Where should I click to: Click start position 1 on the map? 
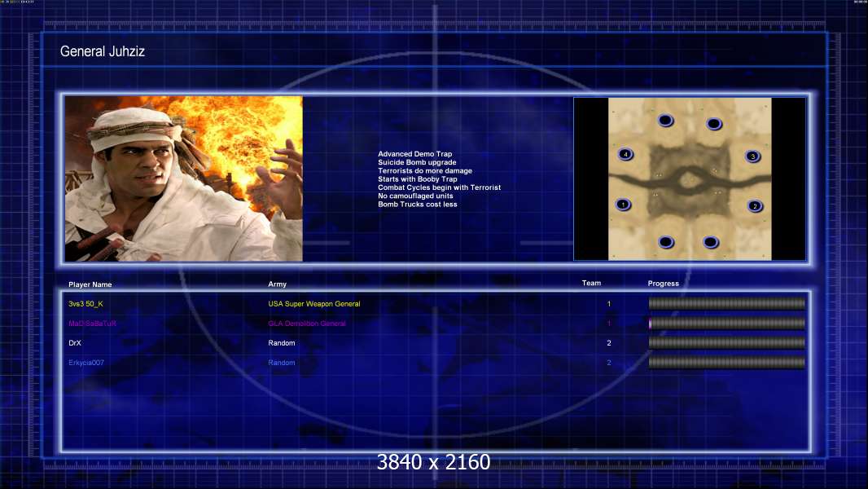point(624,205)
